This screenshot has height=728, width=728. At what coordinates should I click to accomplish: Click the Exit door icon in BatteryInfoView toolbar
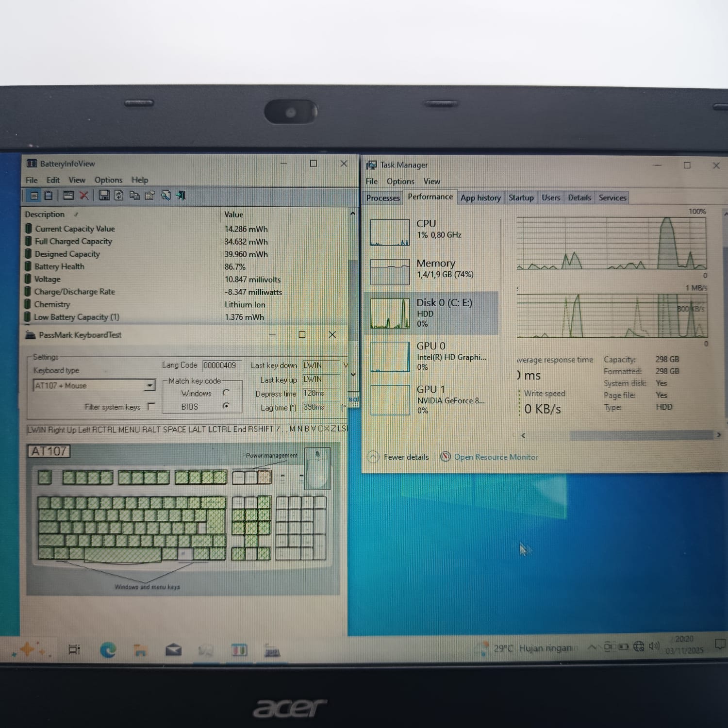click(181, 195)
